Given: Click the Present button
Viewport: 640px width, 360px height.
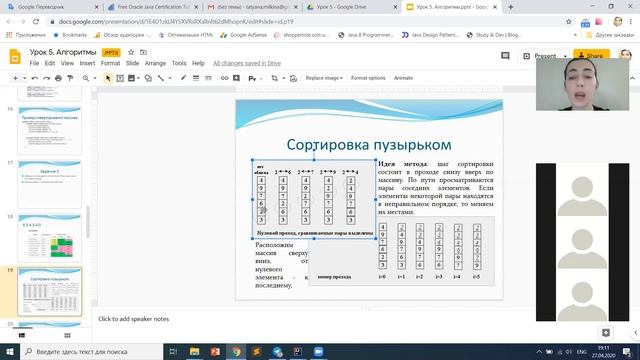Looking at the screenshot, I should [540, 56].
